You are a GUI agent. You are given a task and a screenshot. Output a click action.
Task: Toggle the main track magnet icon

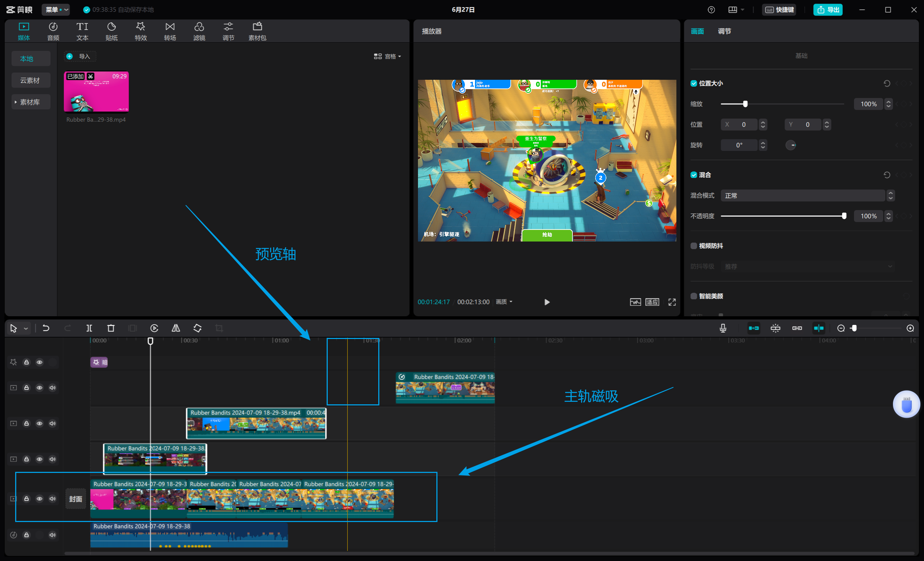pyautogui.click(x=754, y=328)
